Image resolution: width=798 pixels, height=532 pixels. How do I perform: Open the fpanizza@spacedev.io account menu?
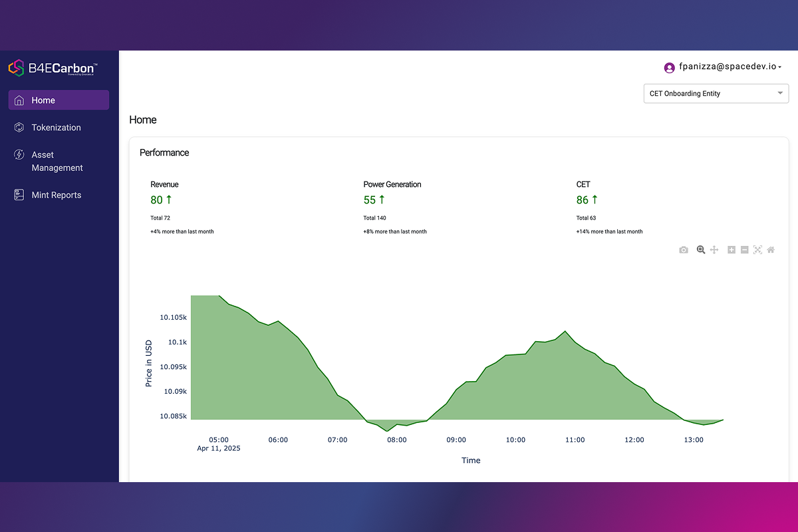730,67
